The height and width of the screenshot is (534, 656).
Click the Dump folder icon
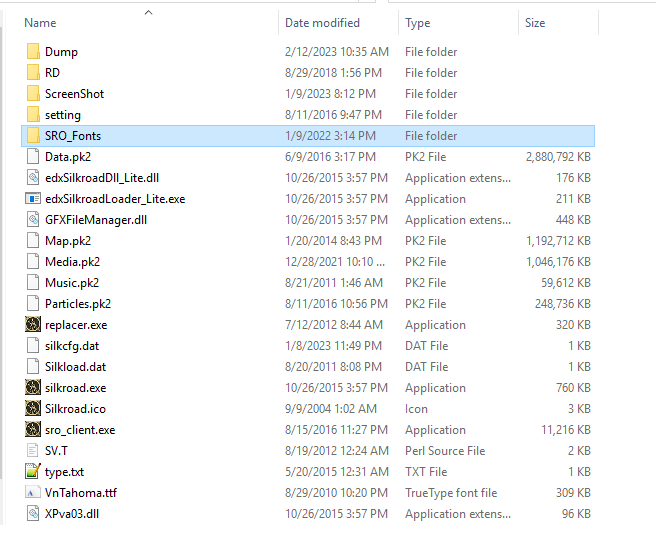point(33,51)
